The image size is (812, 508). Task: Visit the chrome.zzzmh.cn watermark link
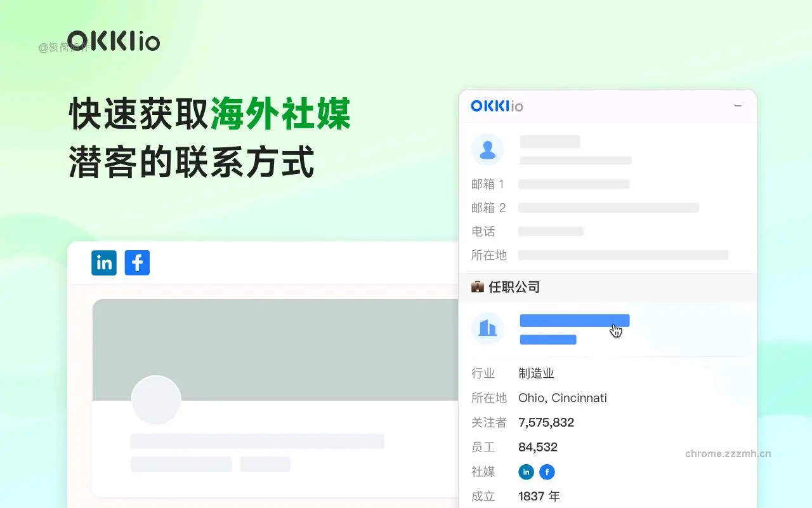click(x=728, y=453)
